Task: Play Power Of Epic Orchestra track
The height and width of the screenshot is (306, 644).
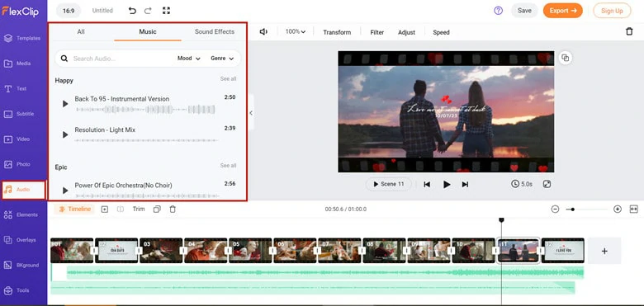Action: (65, 190)
